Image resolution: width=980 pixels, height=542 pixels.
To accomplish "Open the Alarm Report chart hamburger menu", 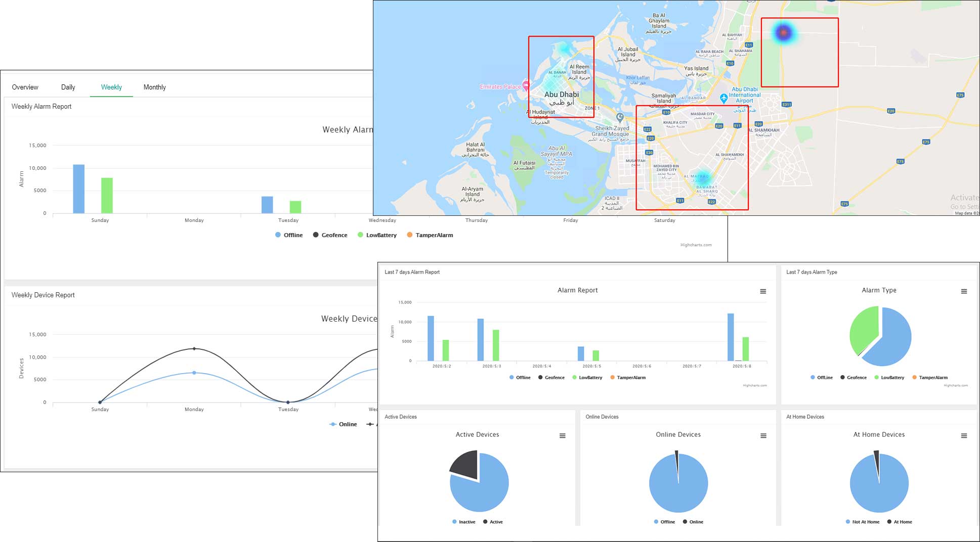I will point(763,291).
